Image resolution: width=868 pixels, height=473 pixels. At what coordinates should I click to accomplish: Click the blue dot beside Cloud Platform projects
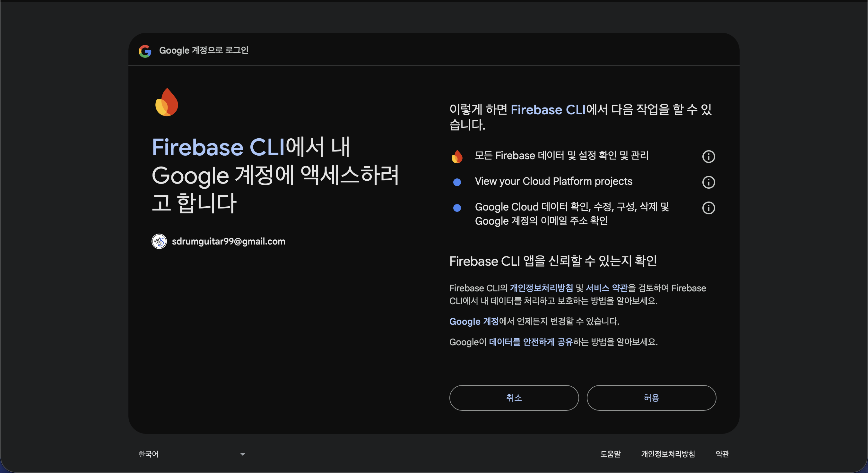point(457,182)
